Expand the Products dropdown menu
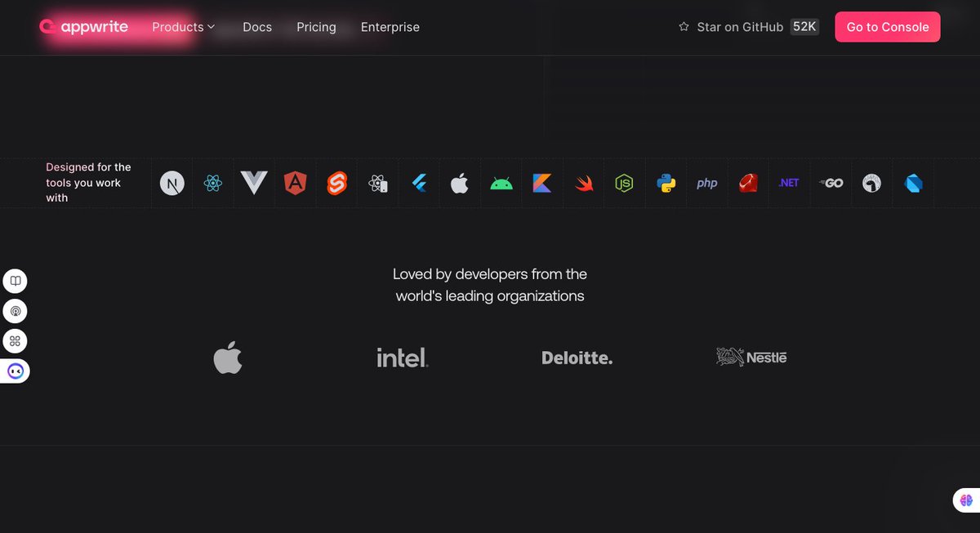This screenshot has height=533, width=980. tap(184, 27)
